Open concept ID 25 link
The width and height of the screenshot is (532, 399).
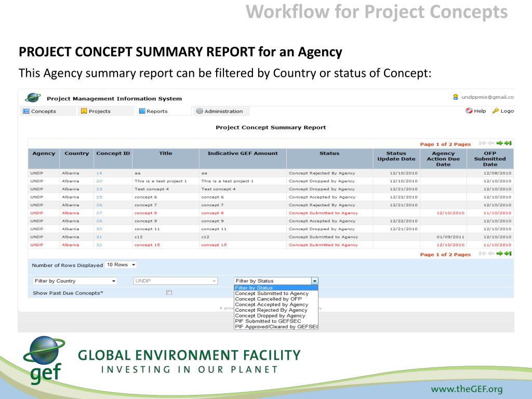(x=99, y=197)
